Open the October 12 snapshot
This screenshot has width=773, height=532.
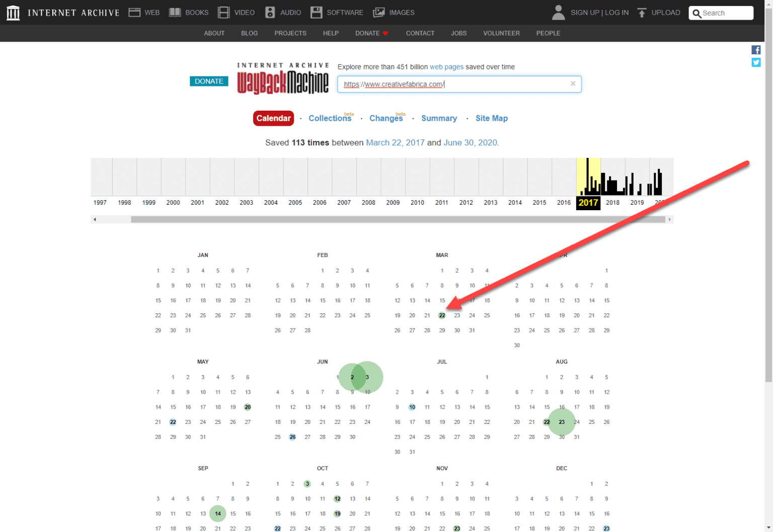coord(337,499)
